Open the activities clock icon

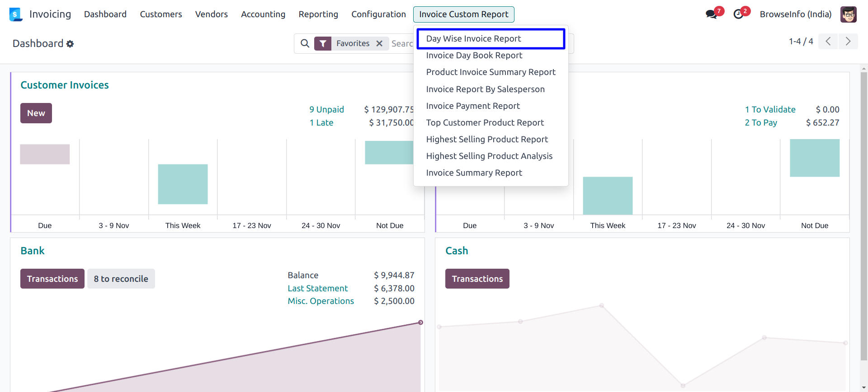738,14
